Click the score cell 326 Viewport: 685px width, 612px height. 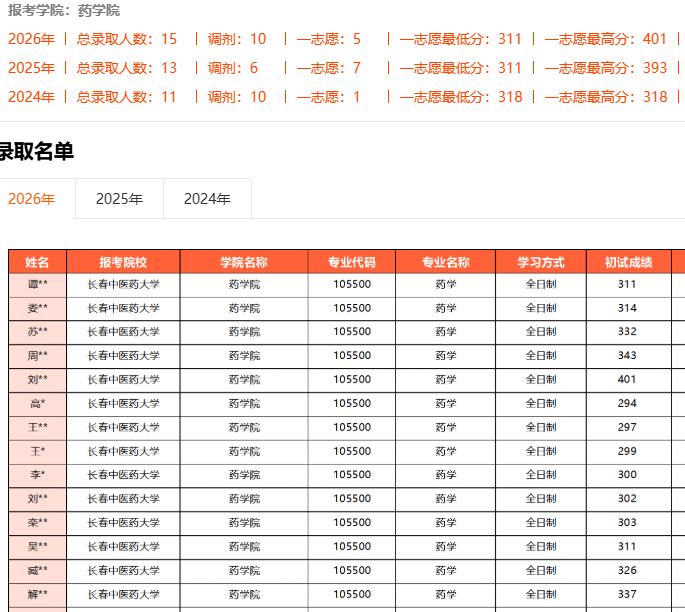click(x=627, y=570)
